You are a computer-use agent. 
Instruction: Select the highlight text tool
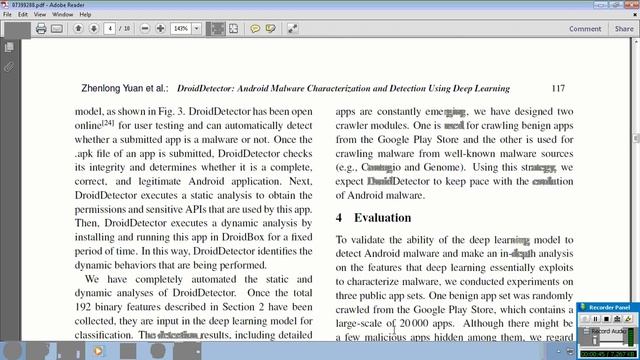(x=270, y=29)
